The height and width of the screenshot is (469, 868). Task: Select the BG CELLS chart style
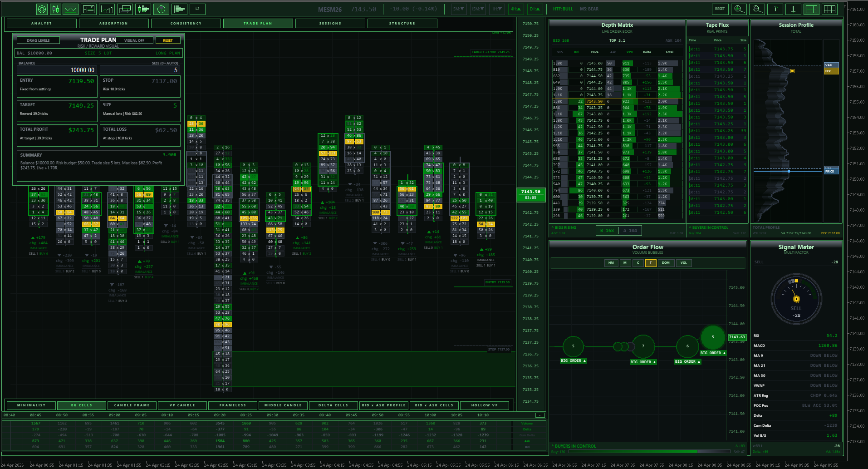(82, 405)
